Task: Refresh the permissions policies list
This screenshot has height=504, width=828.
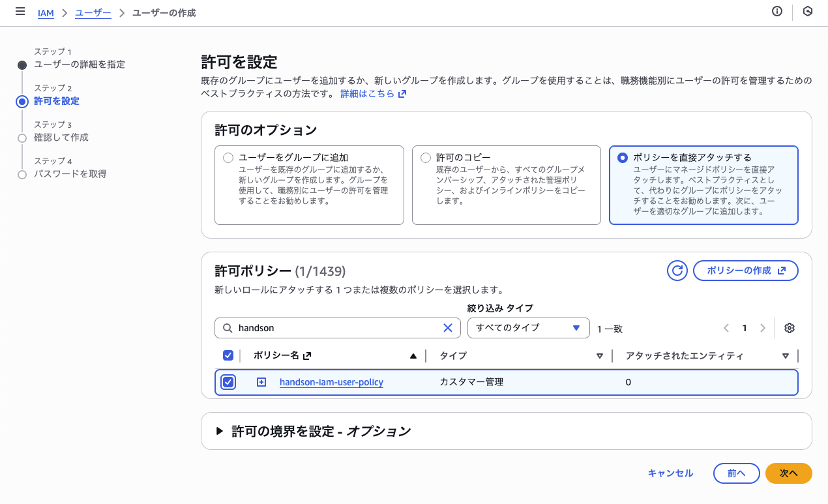Action: point(677,270)
